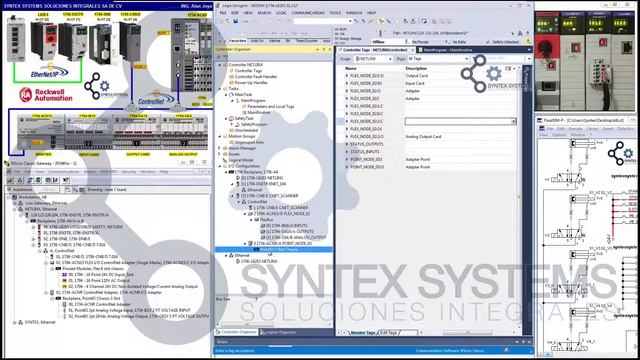Expand the Alarm Manager folder in organizer
Image resolution: width=640 pixels, height=360 pixels.
[x=219, y=148]
